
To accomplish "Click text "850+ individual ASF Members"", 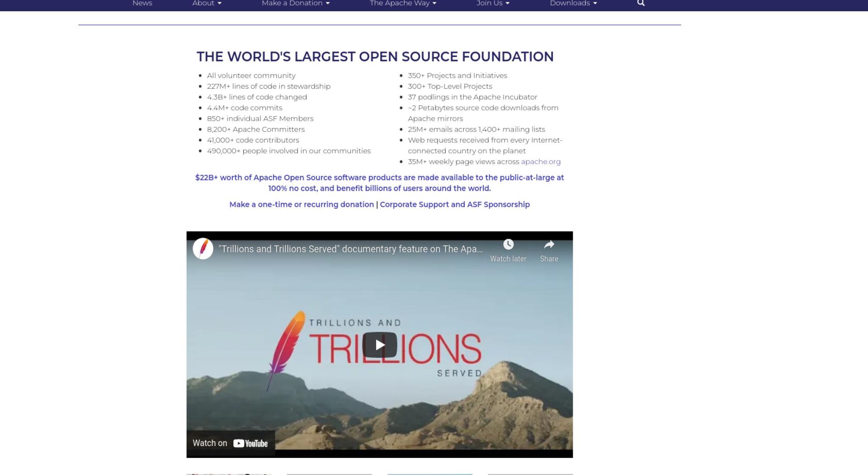I will (x=260, y=119).
